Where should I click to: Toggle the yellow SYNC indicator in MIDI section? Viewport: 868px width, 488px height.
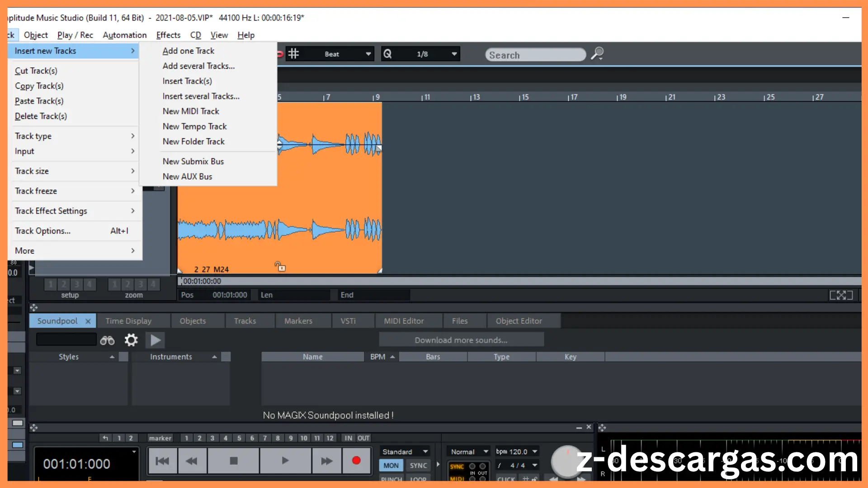(457, 467)
